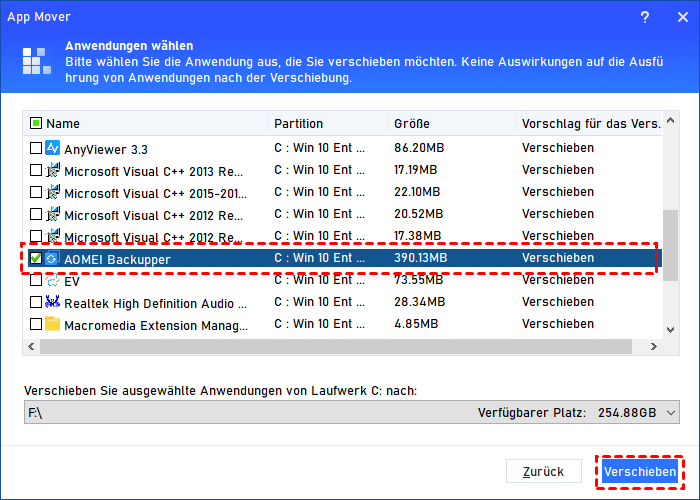The height and width of the screenshot is (500, 700).
Task: Click the list scroll-up arrow
Action: [670, 121]
